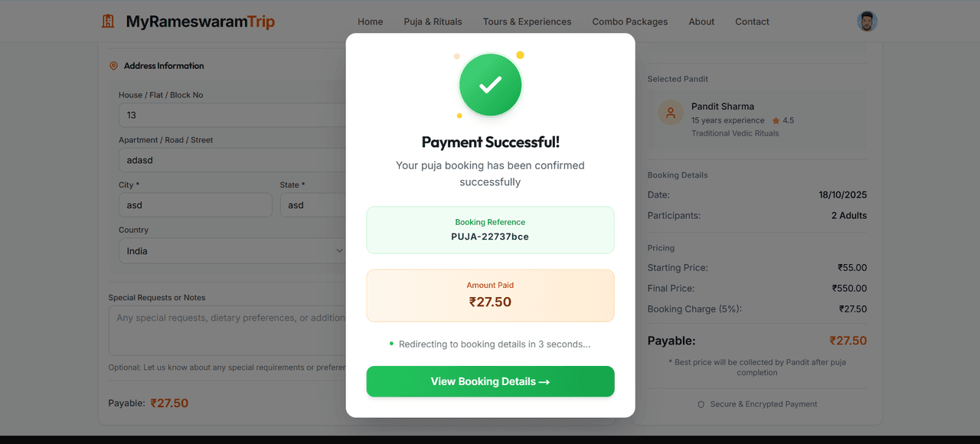The width and height of the screenshot is (980, 444).
Task: Click the City input field
Action: coord(195,205)
